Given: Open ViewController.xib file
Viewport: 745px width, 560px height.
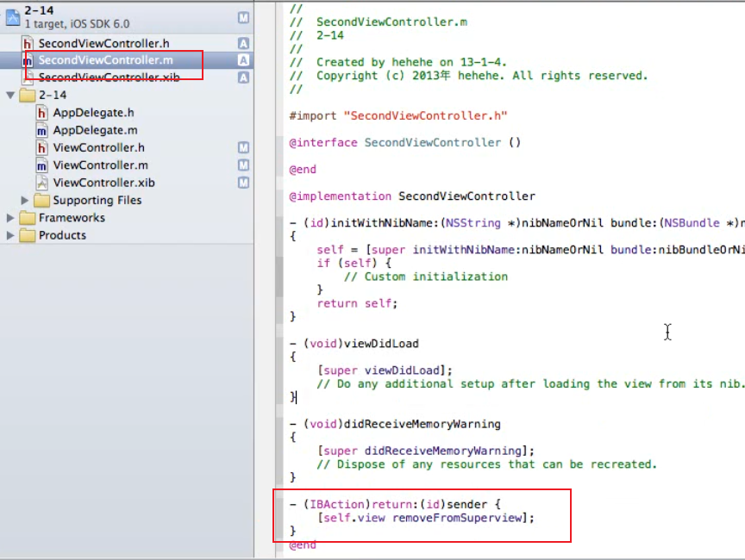Looking at the screenshot, I should (x=103, y=183).
